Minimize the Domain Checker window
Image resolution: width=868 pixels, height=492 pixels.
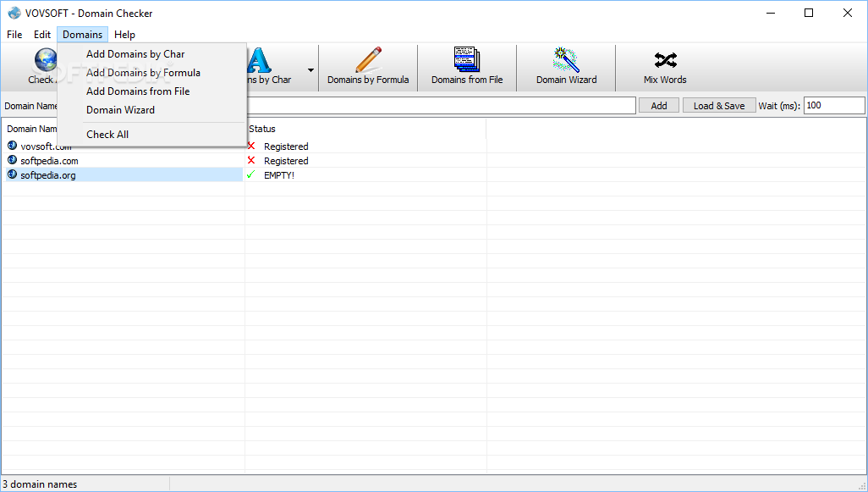pos(770,13)
